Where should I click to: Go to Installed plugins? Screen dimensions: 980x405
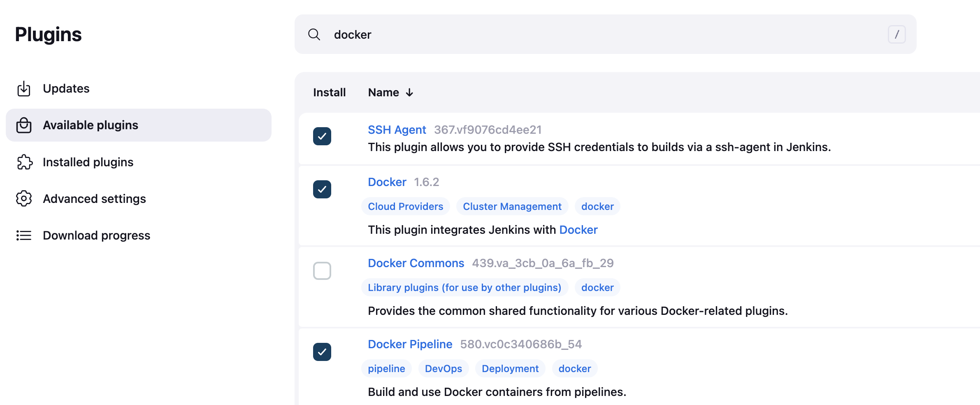click(x=139, y=162)
